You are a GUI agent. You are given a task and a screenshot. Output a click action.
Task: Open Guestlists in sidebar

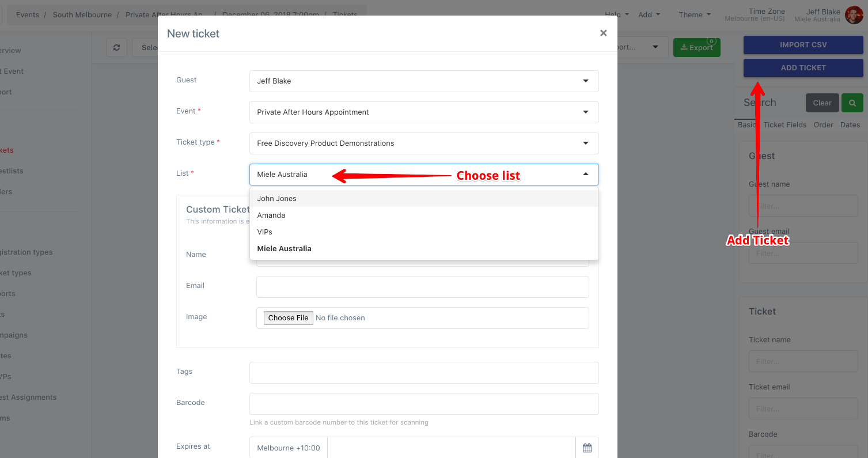pyautogui.click(x=12, y=171)
